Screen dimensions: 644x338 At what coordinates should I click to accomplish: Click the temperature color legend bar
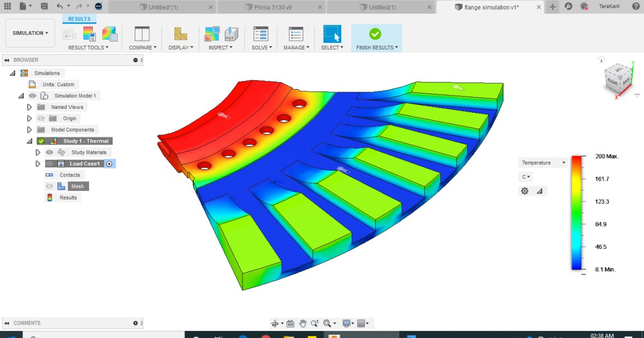577,213
